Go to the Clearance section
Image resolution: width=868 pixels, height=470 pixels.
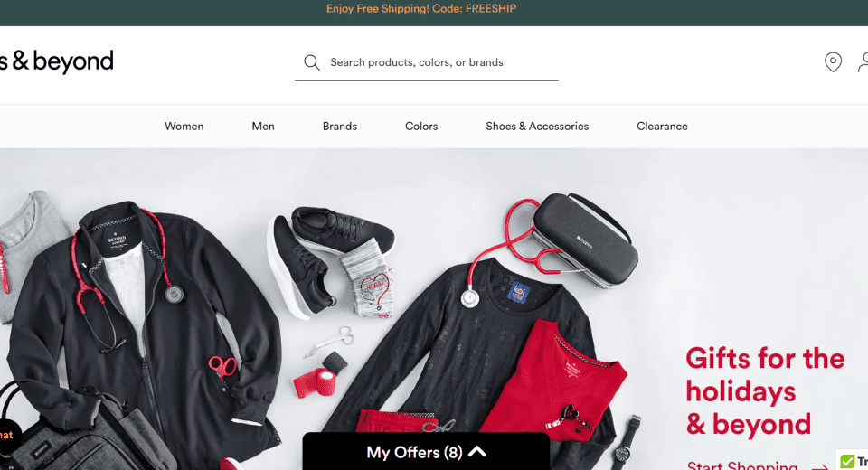(x=662, y=127)
